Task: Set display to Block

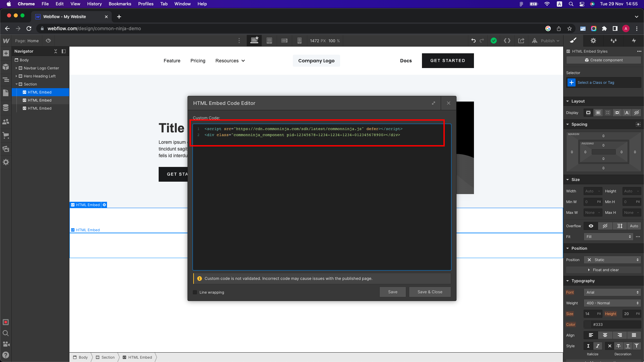Action: [x=588, y=113]
